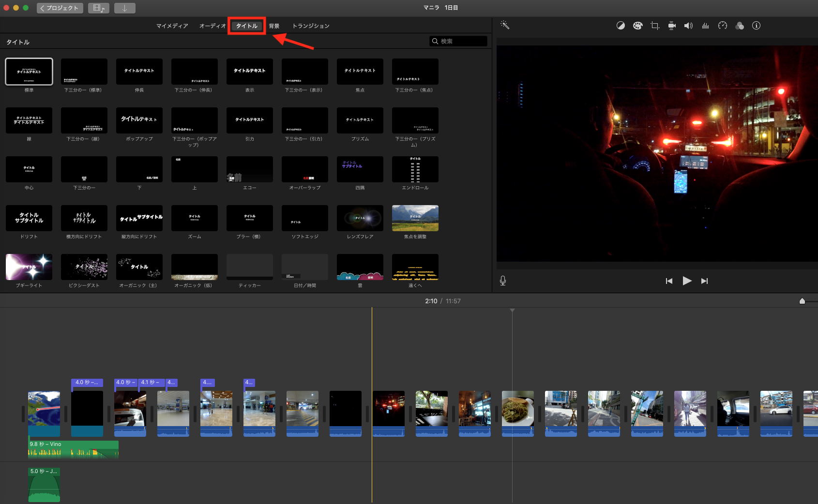Open the color balance tool
This screenshot has width=818, height=504.
tap(621, 26)
